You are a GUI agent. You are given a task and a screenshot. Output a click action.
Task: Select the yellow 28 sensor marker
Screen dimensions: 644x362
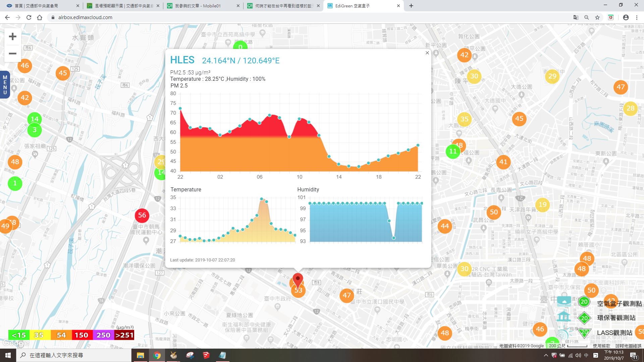coord(630,108)
